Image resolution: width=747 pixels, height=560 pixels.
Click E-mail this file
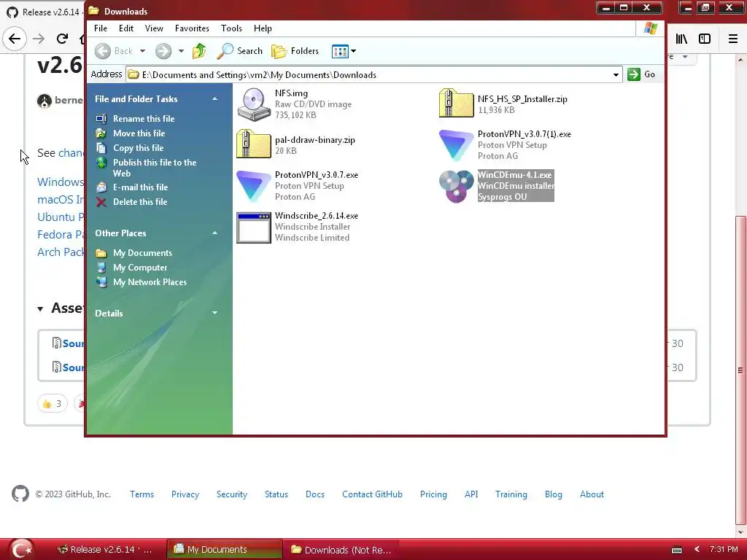coord(140,187)
